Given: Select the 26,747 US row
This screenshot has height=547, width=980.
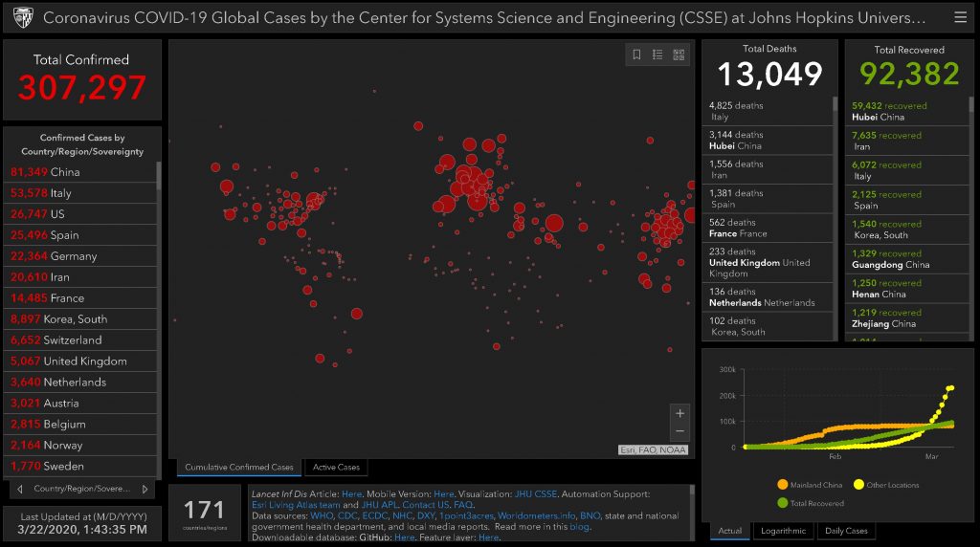Looking at the screenshot, I should click(x=80, y=213).
